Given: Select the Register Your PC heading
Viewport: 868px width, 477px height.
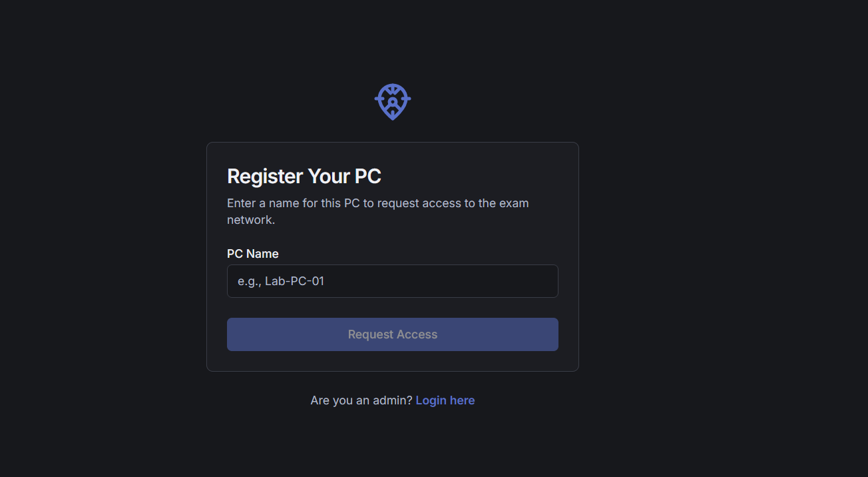Looking at the screenshot, I should 304,176.
